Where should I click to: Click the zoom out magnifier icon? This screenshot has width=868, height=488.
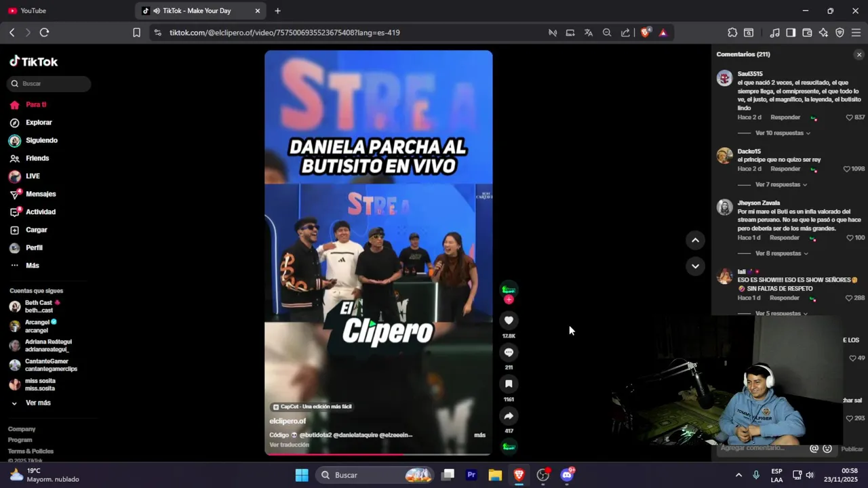[607, 33]
